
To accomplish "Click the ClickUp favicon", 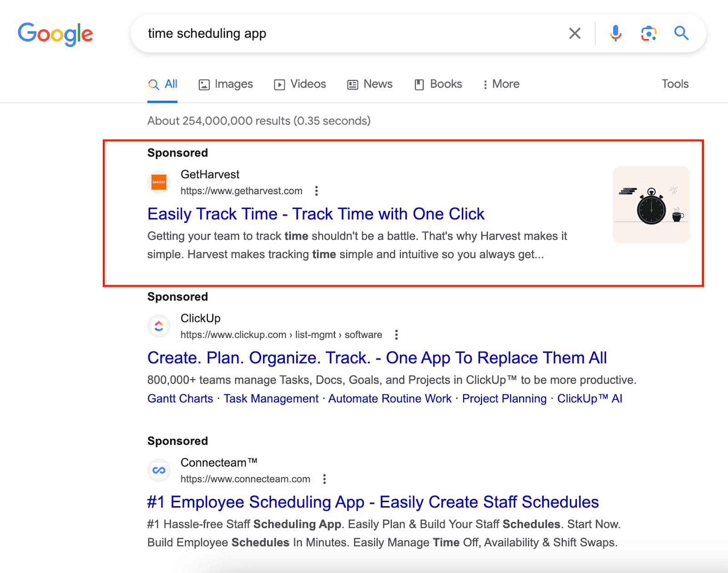I will 158,326.
